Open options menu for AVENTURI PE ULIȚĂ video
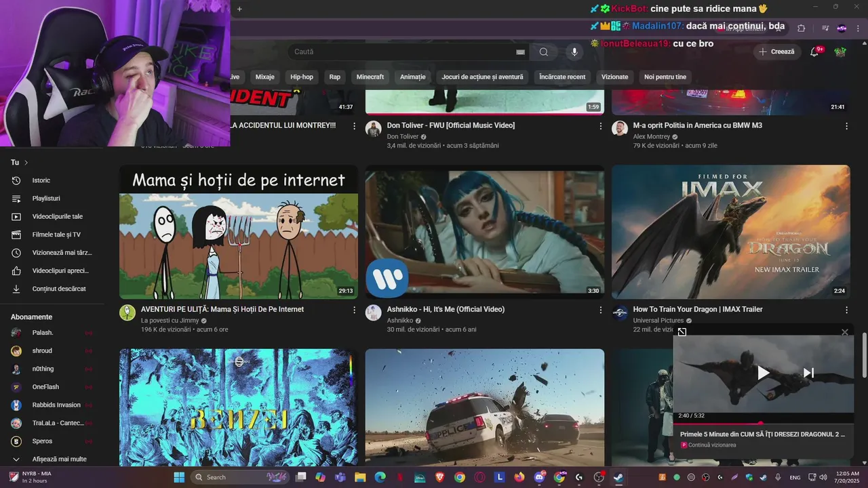Viewport: 868px width, 488px height. point(354,310)
